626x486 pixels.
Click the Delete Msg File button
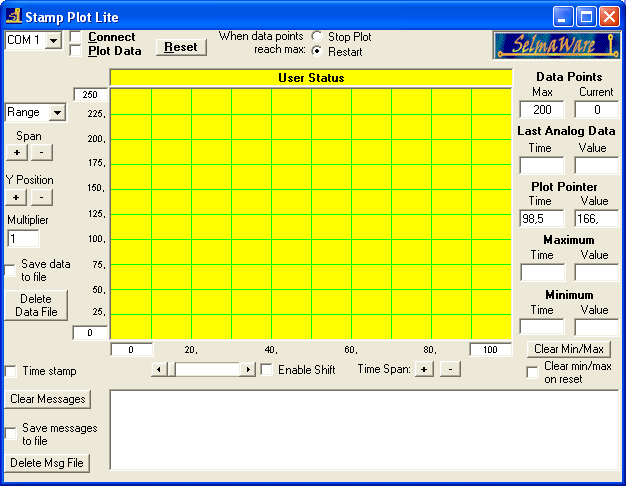(x=47, y=463)
